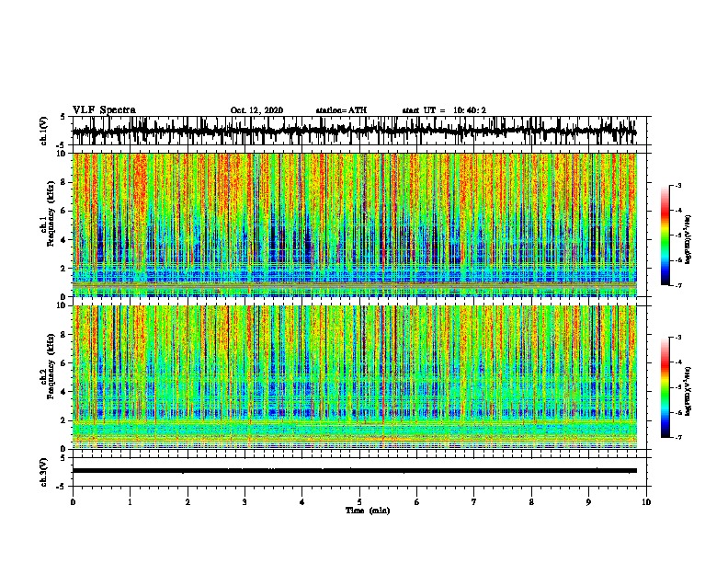
Task: Click time axis tick label "6"
Action: tap(417, 502)
